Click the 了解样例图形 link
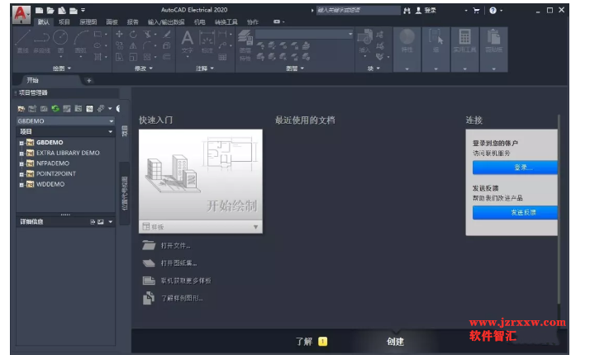This screenshot has height=364, width=590. (182, 298)
